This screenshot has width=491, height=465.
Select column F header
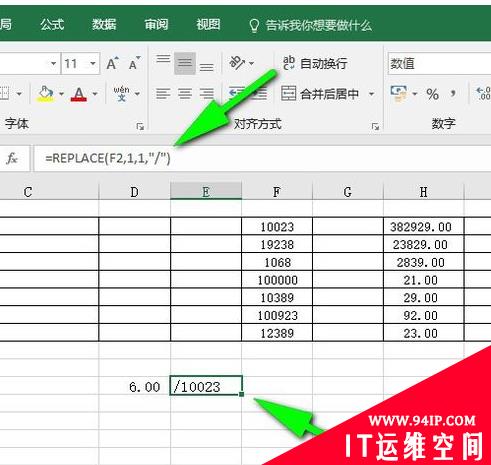point(277,192)
